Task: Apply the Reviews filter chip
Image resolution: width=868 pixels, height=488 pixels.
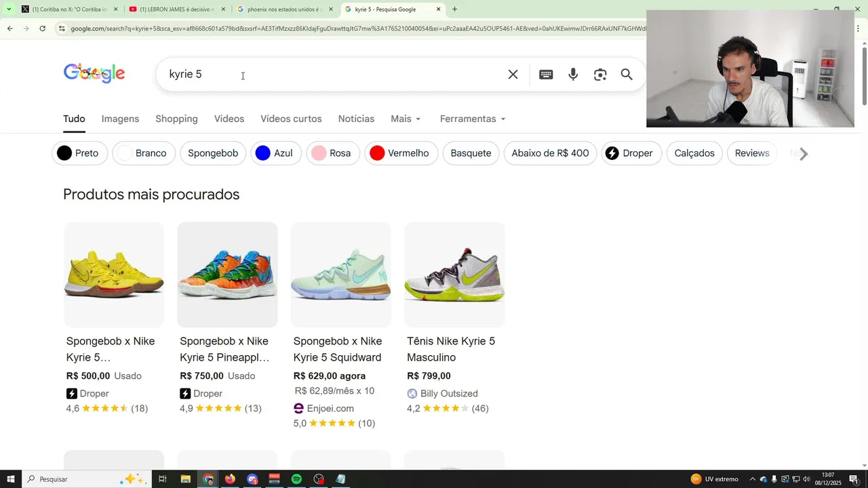Action: 752,153
